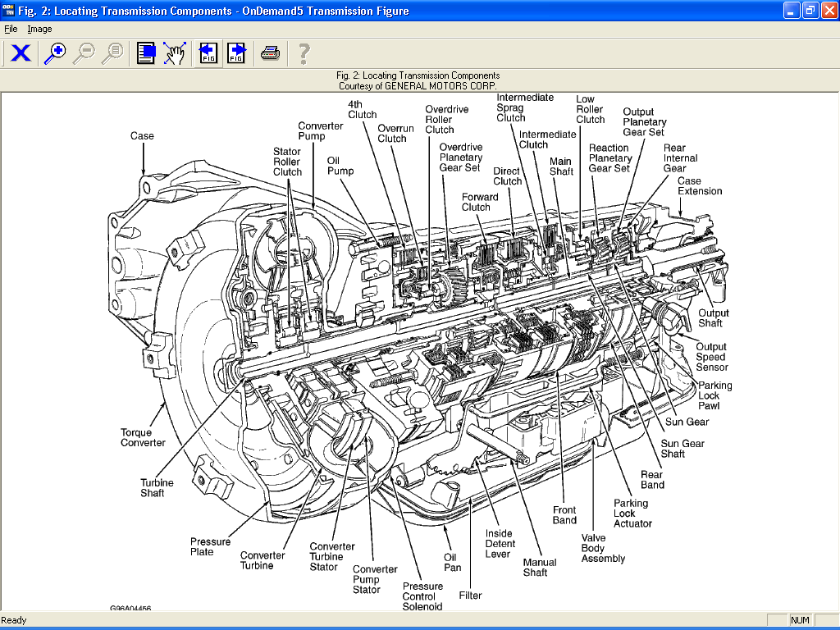Click the grayed zoom reset magnifier
The width and height of the screenshot is (840, 630).
pyautogui.click(x=112, y=53)
